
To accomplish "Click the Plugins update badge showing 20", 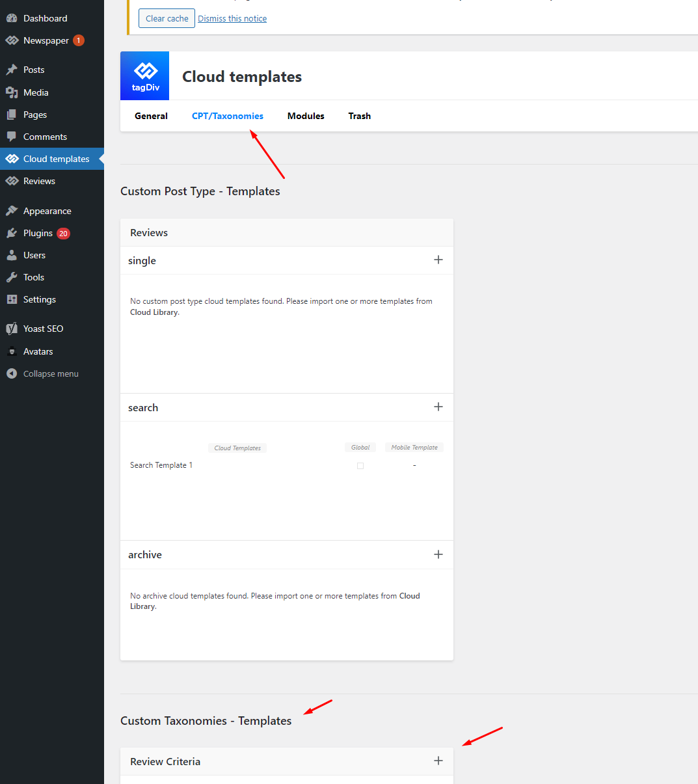I will click(x=63, y=233).
